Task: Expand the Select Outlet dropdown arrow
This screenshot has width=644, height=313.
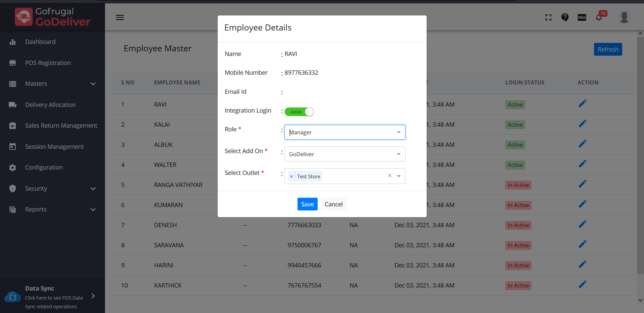Action: [x=399, y=176]
